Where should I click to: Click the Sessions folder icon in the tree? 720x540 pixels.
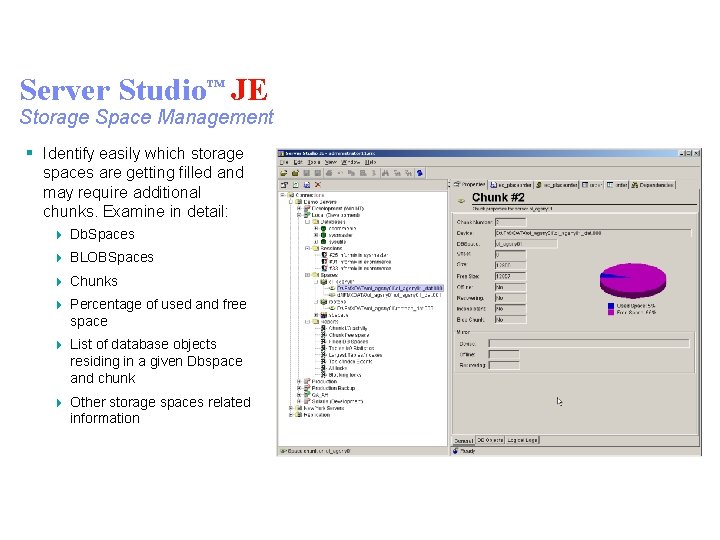[316, 248]
